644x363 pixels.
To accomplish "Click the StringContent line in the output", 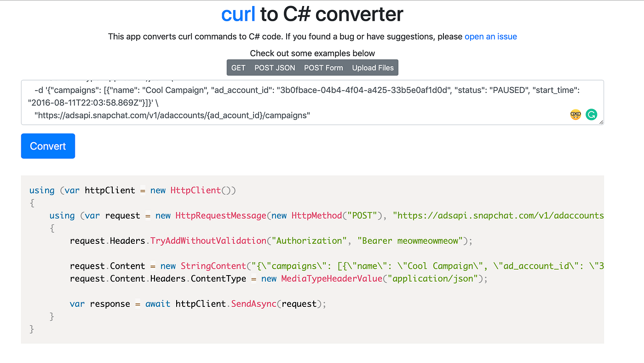I will [213, 265].
